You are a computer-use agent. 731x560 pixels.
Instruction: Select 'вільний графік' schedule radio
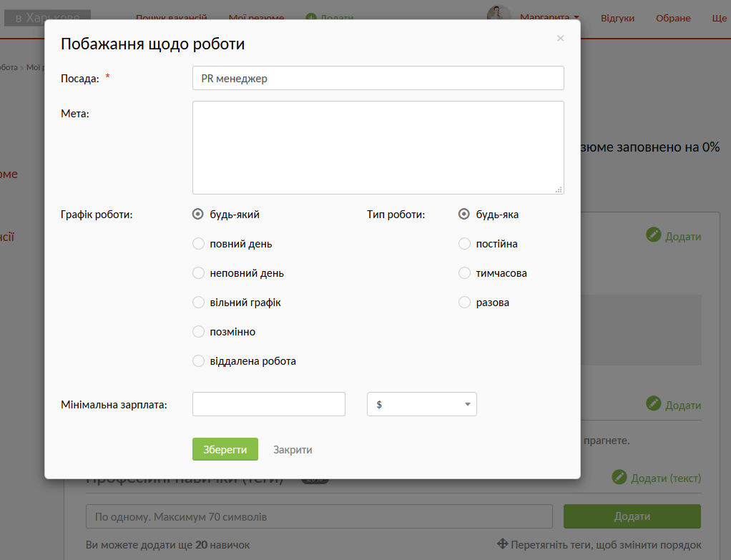(x=199, y=303)
